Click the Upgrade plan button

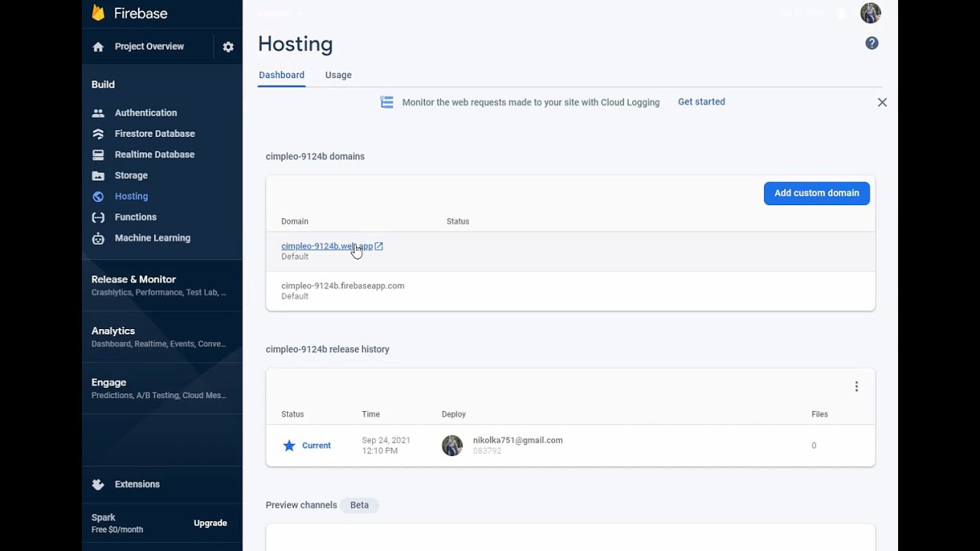(x=211, y=523)
